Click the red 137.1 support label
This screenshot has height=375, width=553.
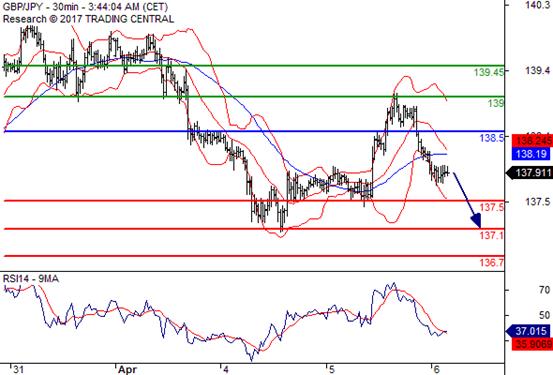pyautogui.click(x=492, y=235)
